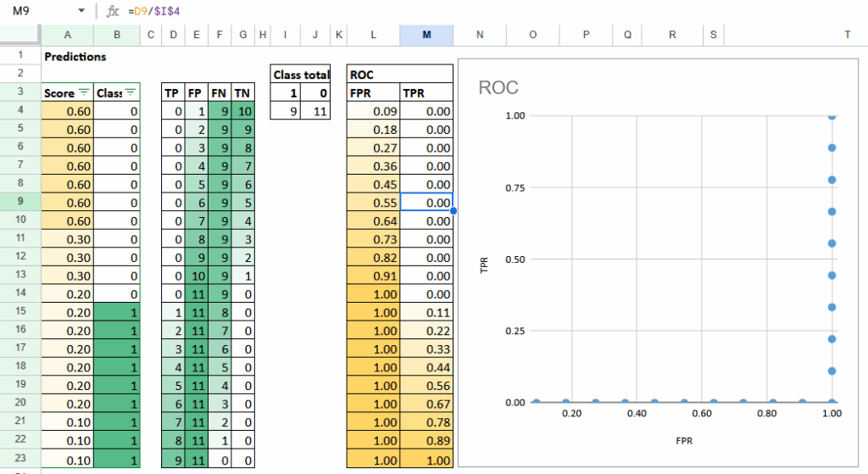The height and width of the screenshot is (474, 868).
Task: Open the Class column filter icon
Action: tap(131, 93)
